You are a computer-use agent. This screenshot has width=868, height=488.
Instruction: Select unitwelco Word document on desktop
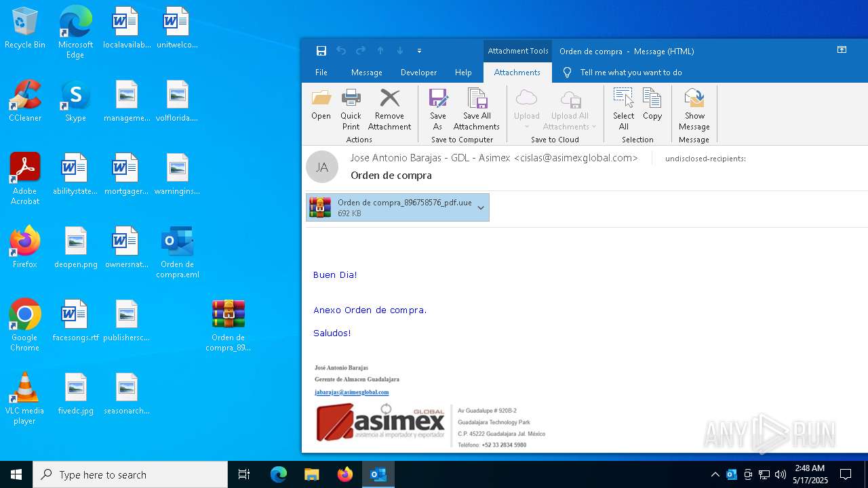click(x=177, y=28)
